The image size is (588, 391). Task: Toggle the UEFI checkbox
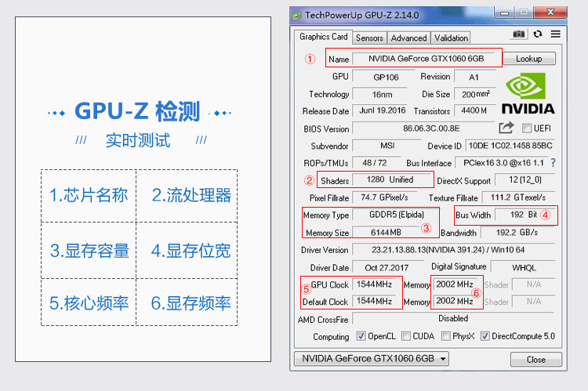coord(527,129)
